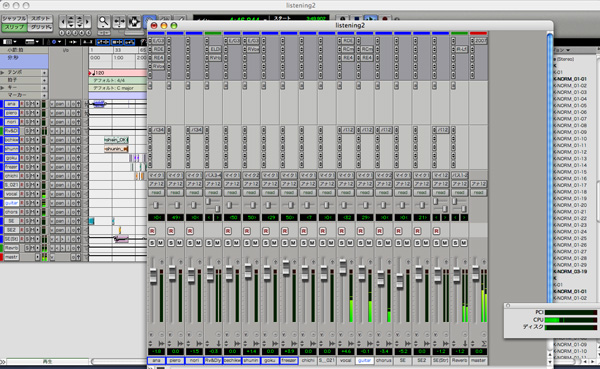Switch to Slip (スリップ) edit mode
Image resolution: width=600 pixels, height=369 pixels.
tap(14, 27)
